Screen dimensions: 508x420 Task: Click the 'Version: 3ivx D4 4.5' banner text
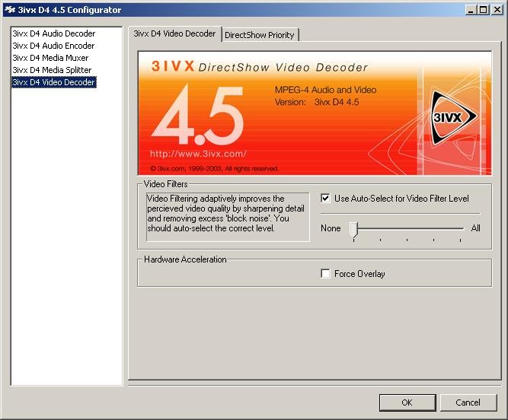coord(317,102)
